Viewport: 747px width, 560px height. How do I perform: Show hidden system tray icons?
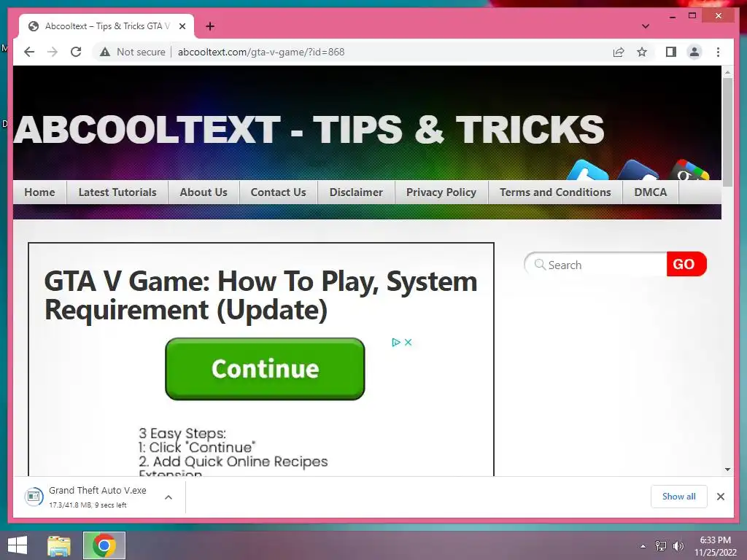pyautogui.click(x=643, y=546)
